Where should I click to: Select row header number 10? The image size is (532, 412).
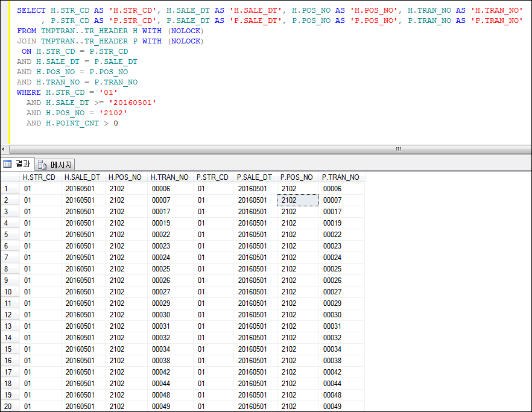point(10,292)
